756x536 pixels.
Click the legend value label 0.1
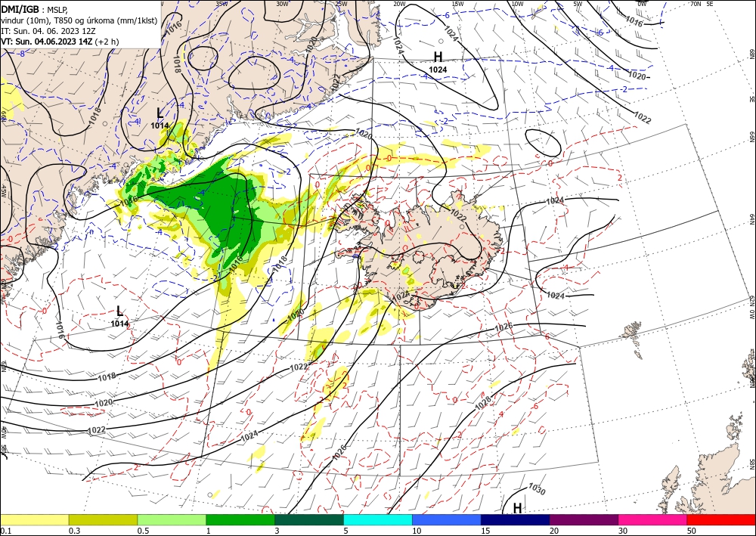[5, 531]
